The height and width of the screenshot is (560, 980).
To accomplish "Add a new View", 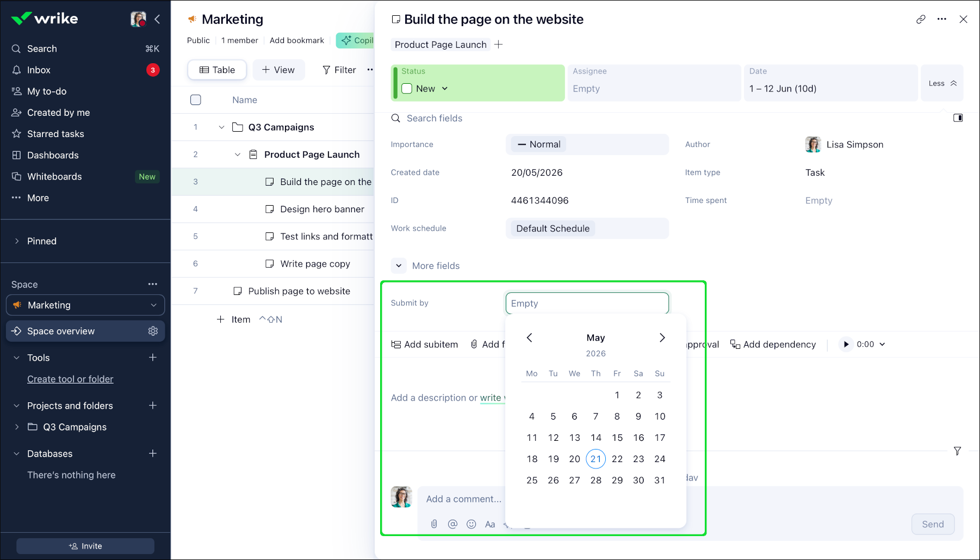I will pyautogui.click(x=278, y=70).
